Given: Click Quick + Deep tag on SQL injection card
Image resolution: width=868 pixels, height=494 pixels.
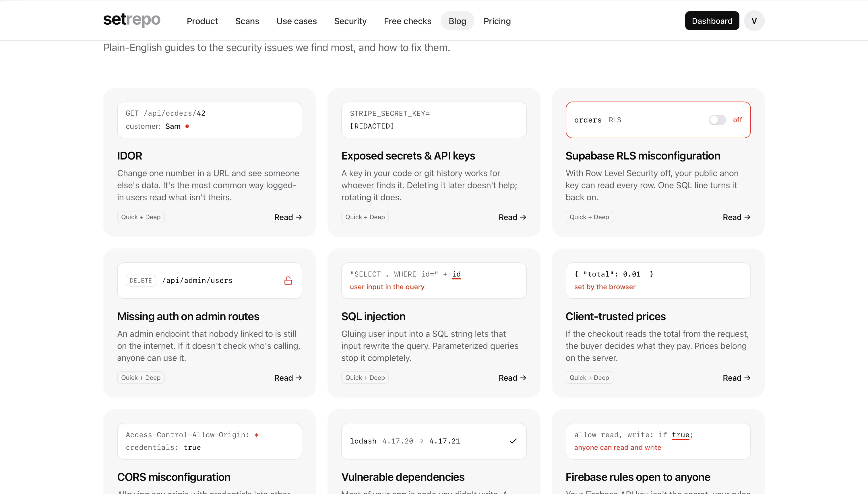Looking at the screenshot, I should coord(365,378).
